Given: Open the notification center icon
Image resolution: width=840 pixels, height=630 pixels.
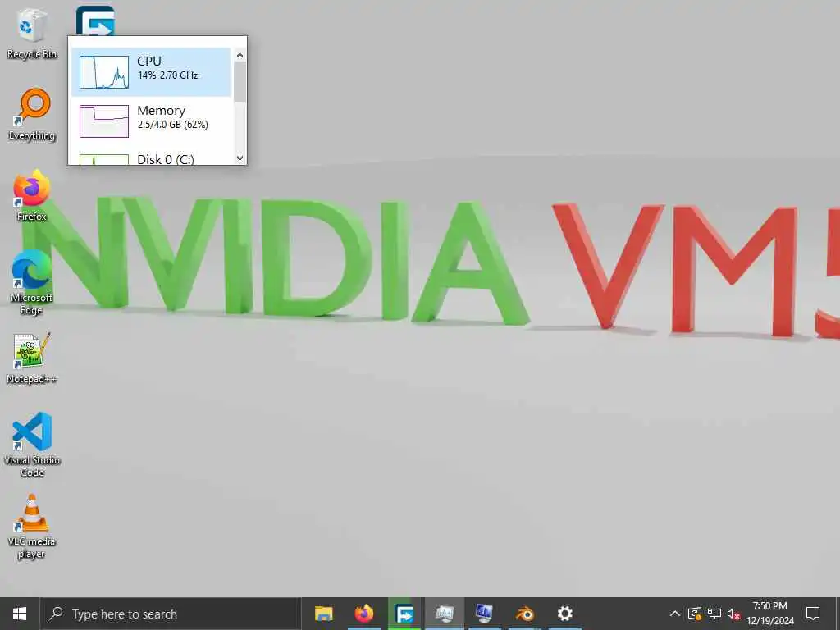Looking at the screenshot, I should click(x=813, y=614).
